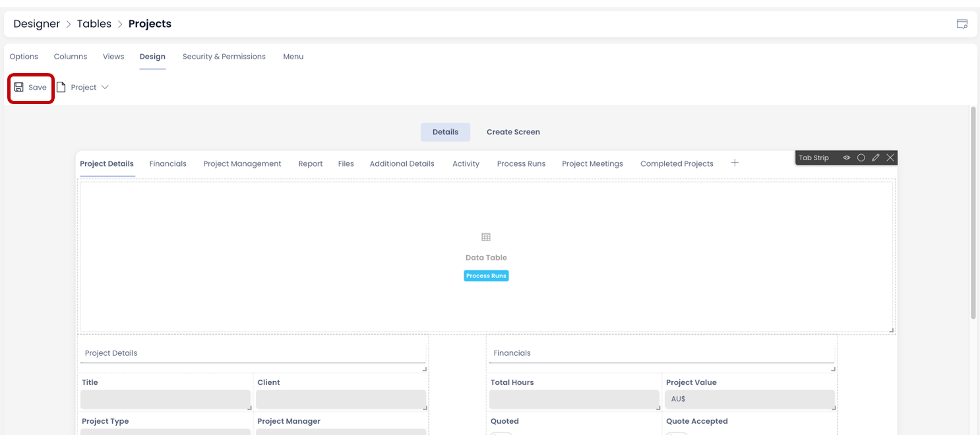Remove the Tab Strip with X icon
Viewport: 980px width, 435px height.
pyautogui.click(x=890, y=158)
